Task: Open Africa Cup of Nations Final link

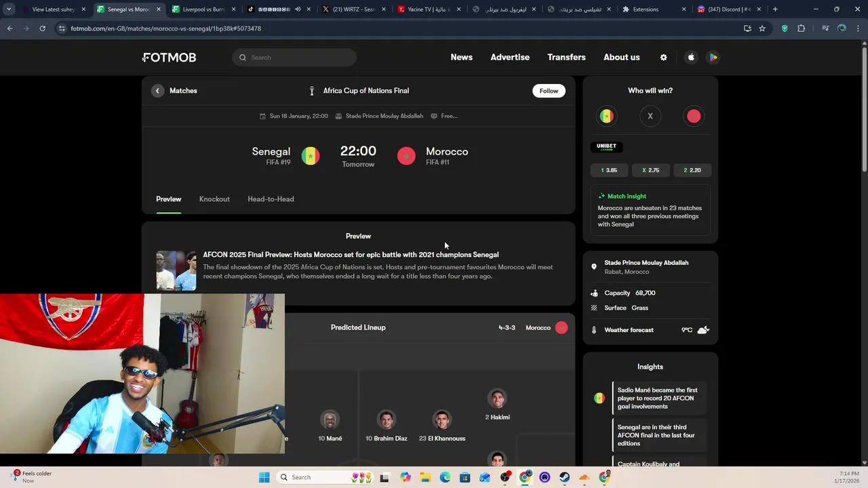Action: click(x=359, y=91)
